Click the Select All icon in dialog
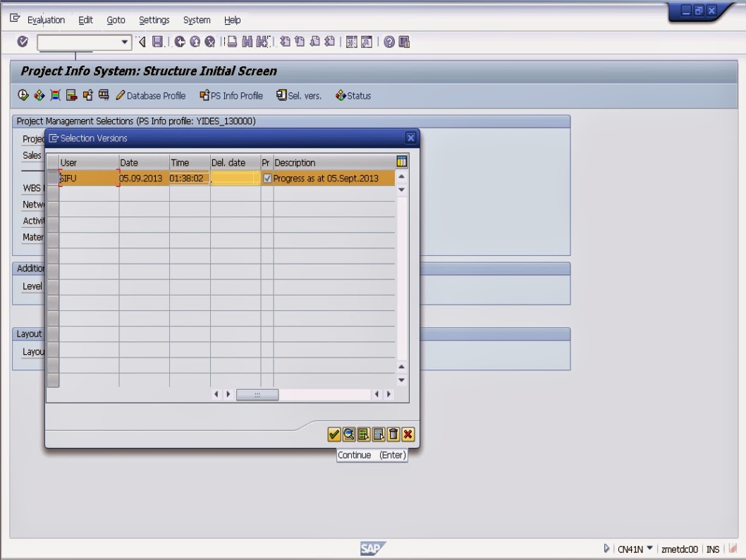 (x=364, y=434)
